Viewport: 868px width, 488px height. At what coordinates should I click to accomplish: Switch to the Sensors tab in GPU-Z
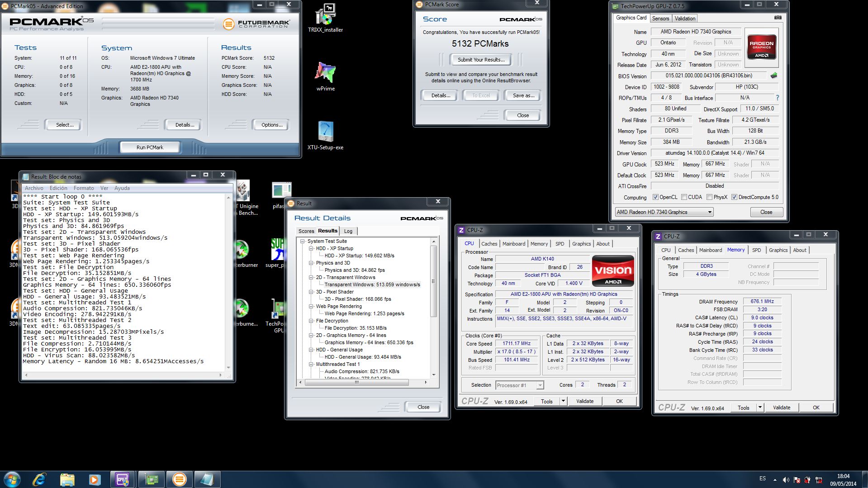[x=660, y=19]
